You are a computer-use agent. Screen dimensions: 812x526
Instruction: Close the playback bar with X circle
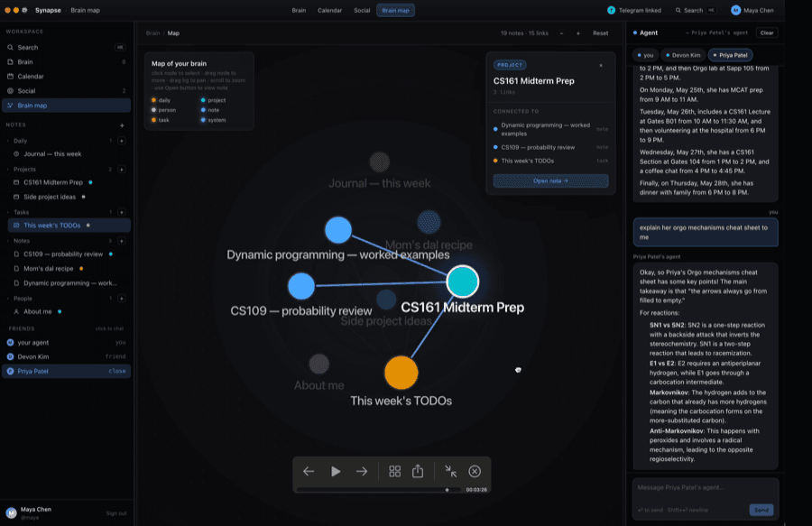pos(475,472)
